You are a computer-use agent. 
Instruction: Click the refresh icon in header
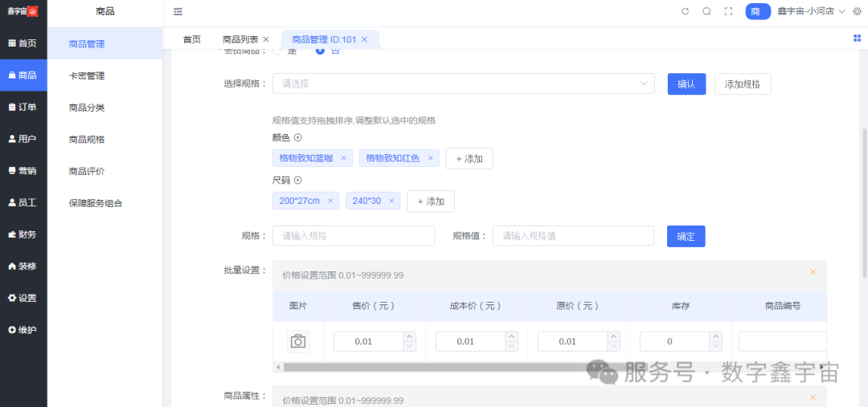(686, 11)
